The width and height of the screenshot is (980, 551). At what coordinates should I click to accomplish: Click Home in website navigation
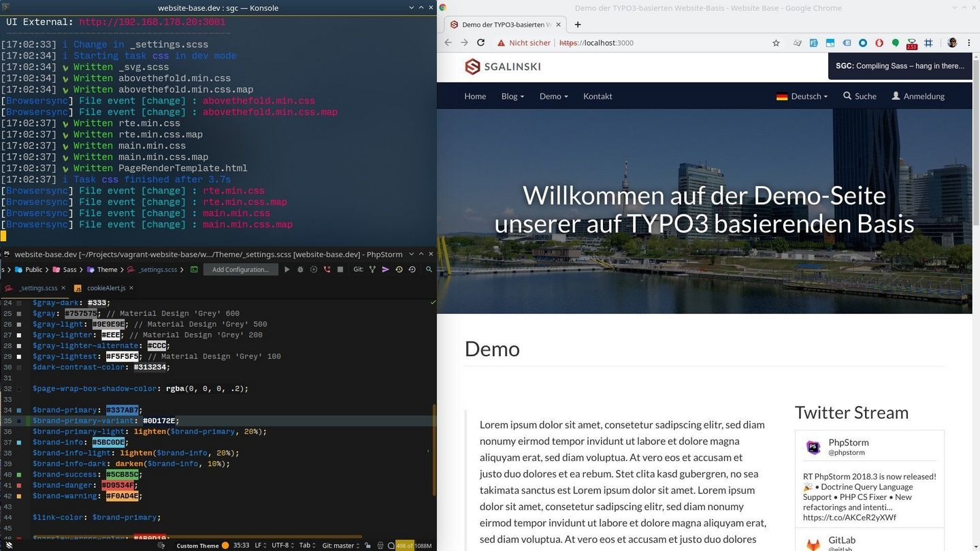(475, 96)
